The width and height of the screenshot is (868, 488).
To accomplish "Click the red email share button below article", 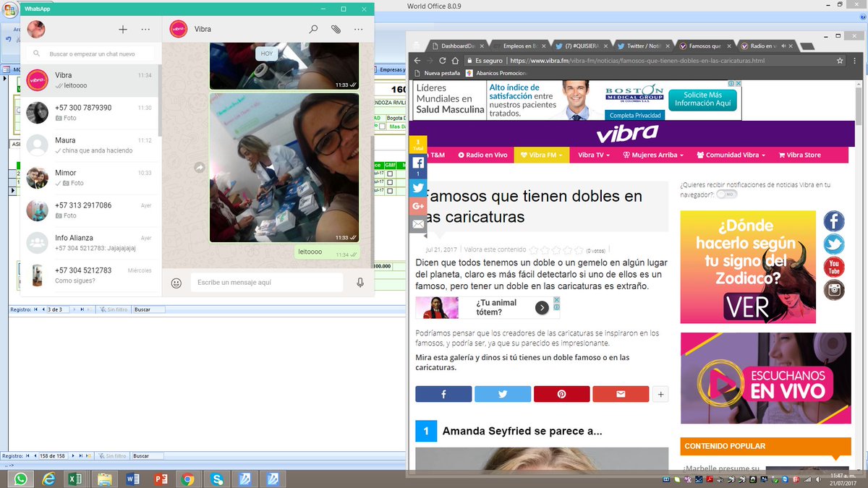I will point(621,394).
